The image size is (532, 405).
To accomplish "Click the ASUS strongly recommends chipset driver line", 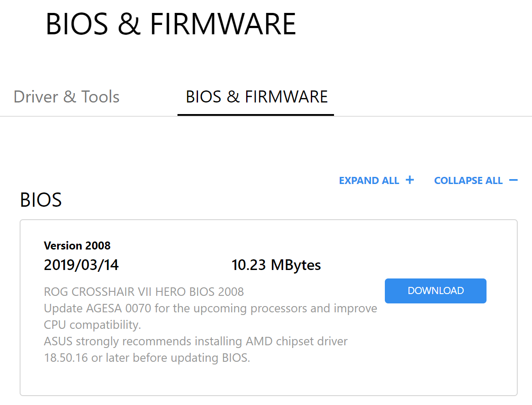I will point(195,341).
